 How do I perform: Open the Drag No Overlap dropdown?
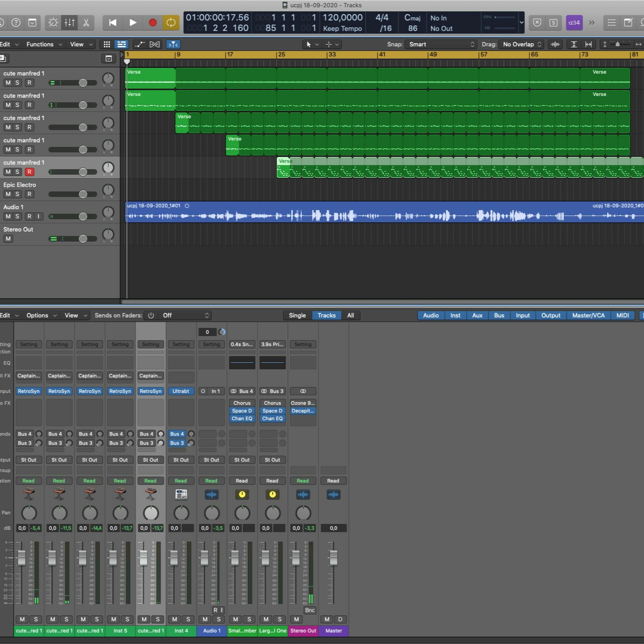point(521,44)
